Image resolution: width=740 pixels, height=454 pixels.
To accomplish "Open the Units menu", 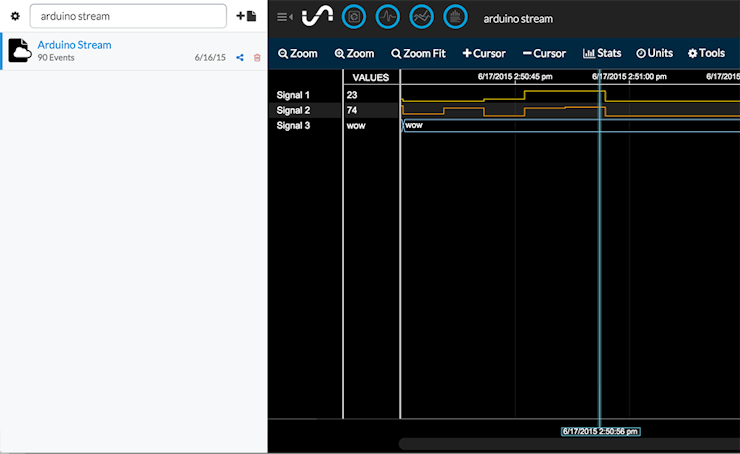I will (x=655, y=53).
